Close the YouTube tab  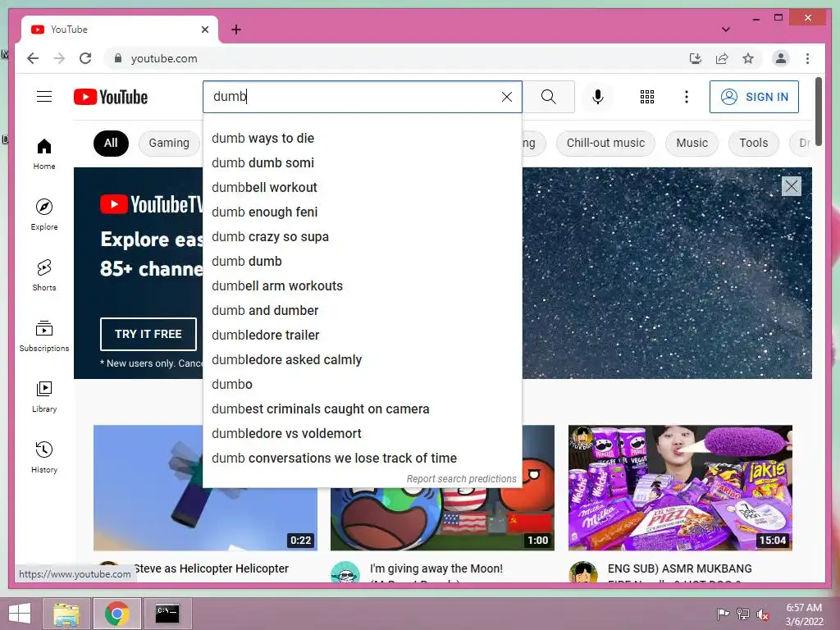click(x=204, y=30)
